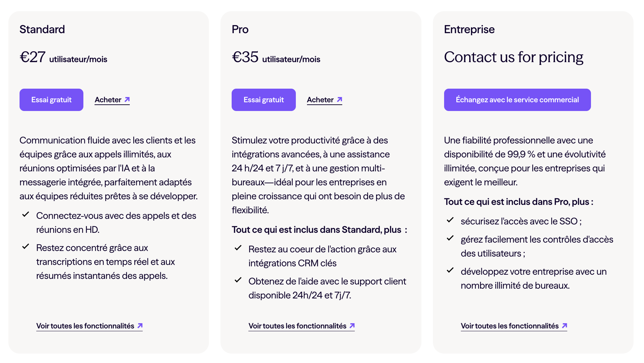This screenshot has width=644, height=363.
Task: Open the Pro plan Acheter link
Action: coord(320,100)
